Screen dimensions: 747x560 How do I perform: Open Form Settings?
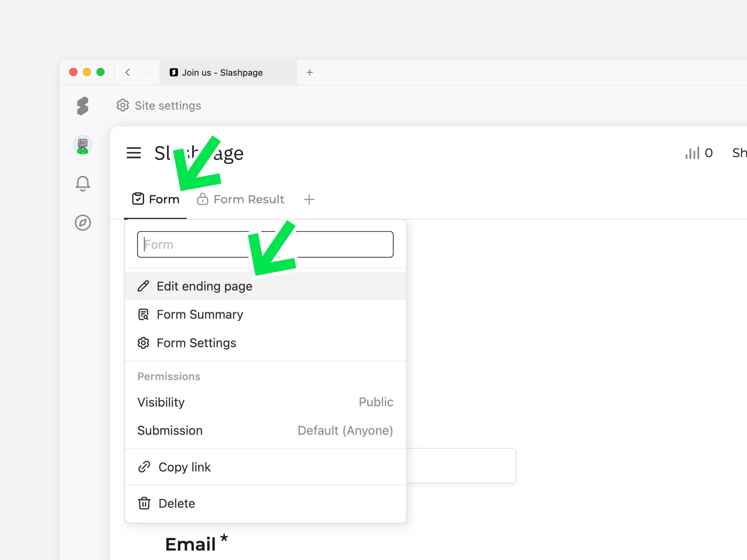click(265, 343)
